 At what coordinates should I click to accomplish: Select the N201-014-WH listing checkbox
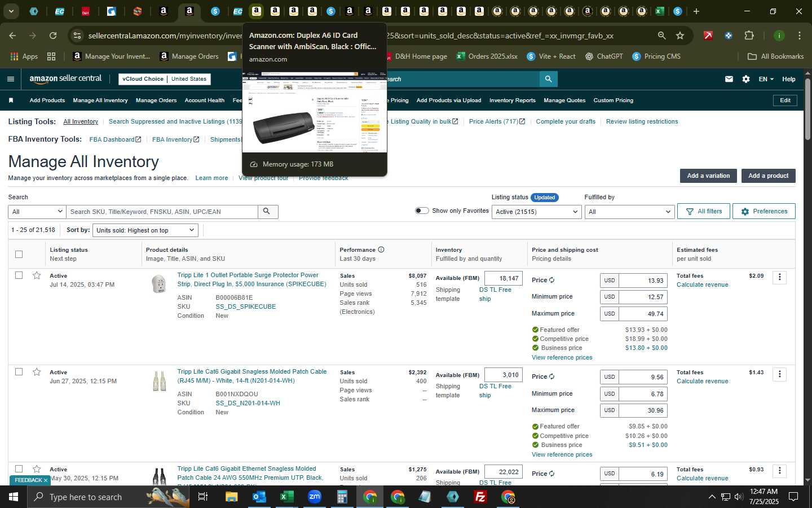(19, 372)
